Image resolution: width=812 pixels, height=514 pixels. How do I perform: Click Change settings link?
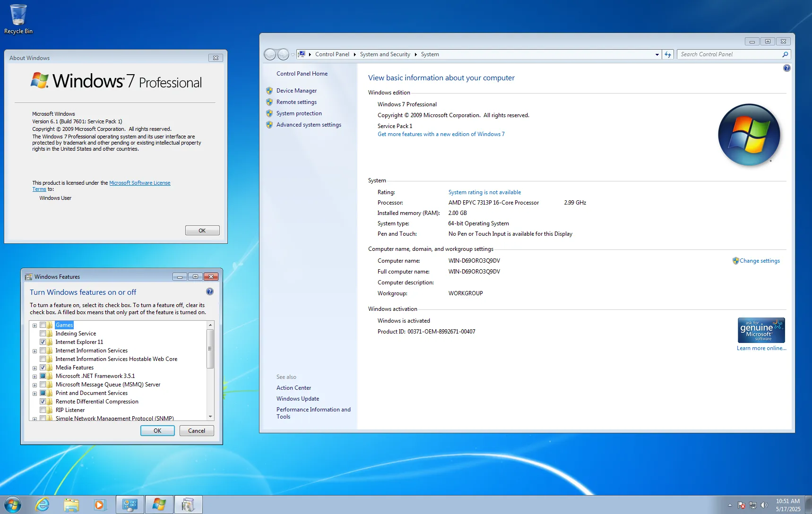point(760,261)
